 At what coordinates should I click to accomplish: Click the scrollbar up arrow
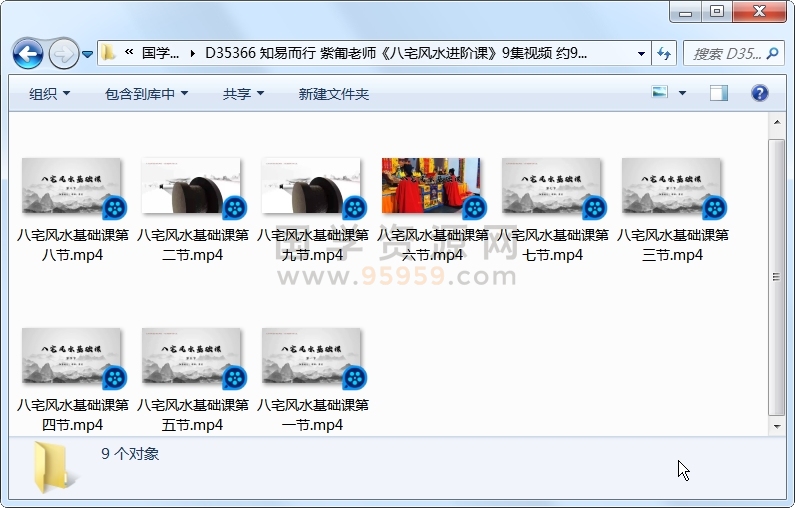click(777, 122)
